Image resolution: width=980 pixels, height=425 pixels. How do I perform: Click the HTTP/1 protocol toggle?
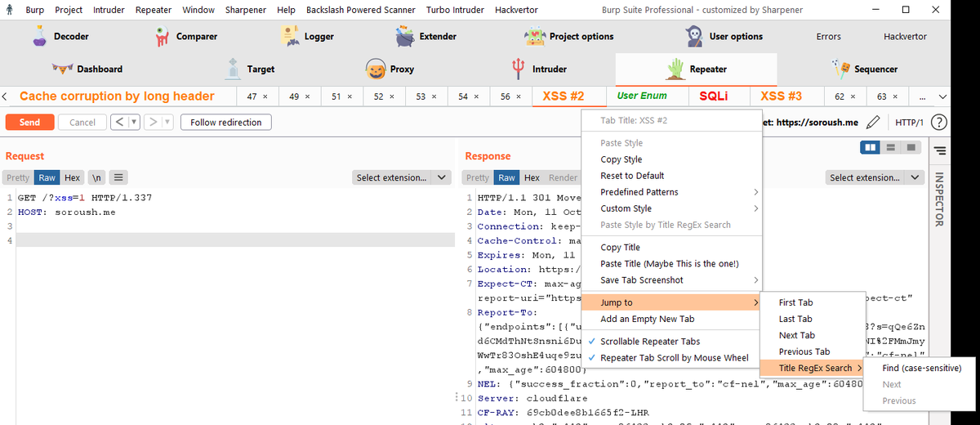click(x=909, y=123)
